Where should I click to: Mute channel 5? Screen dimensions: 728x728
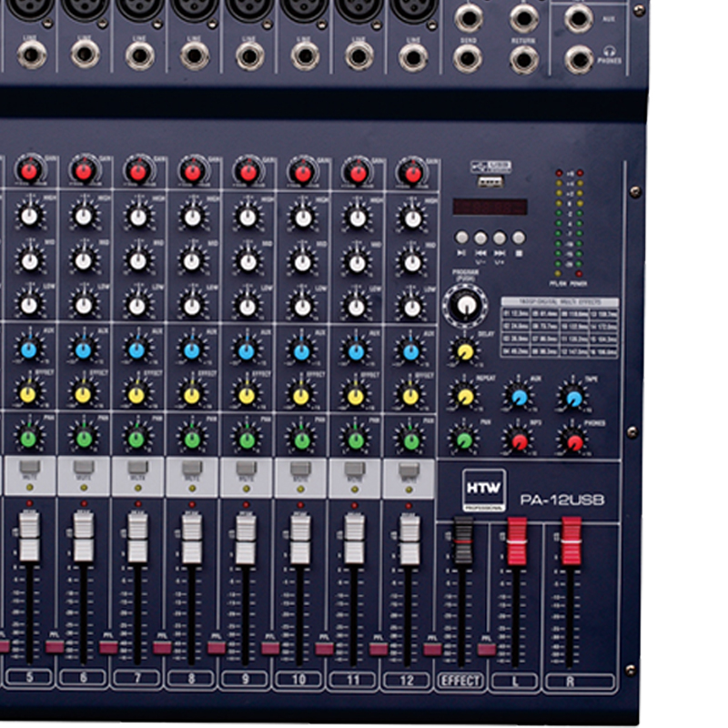[29, 467]
